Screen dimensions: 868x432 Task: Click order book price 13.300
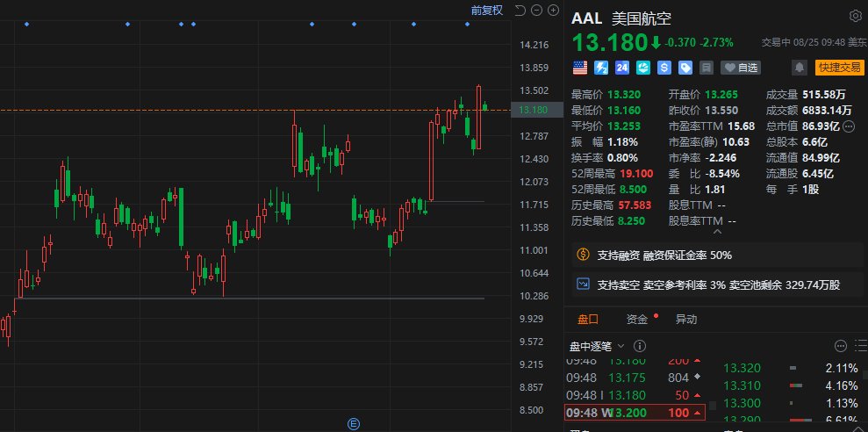[742, 403]
